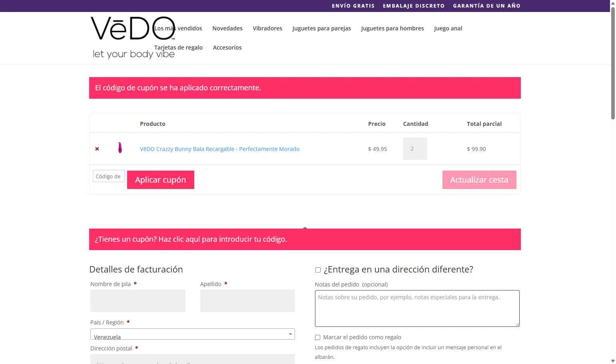Browse Juguetes para hombres
616x364 pixels.
pos(393,28)
